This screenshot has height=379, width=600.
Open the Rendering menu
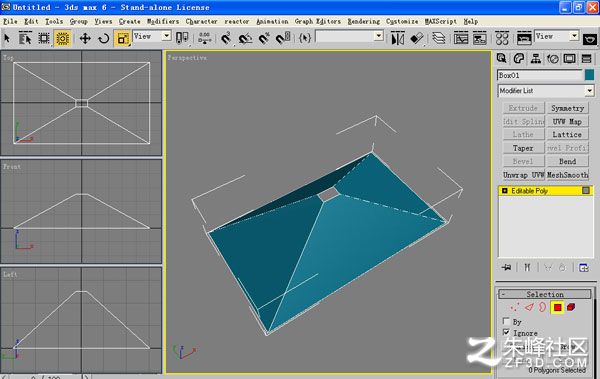[364, 21]
